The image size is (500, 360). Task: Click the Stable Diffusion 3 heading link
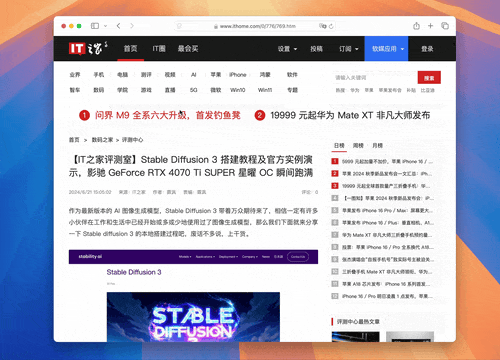[134, 272]
